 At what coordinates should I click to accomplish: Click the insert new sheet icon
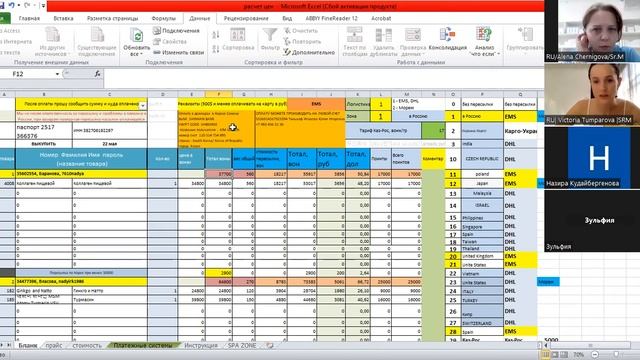click(x=270, y=345)
